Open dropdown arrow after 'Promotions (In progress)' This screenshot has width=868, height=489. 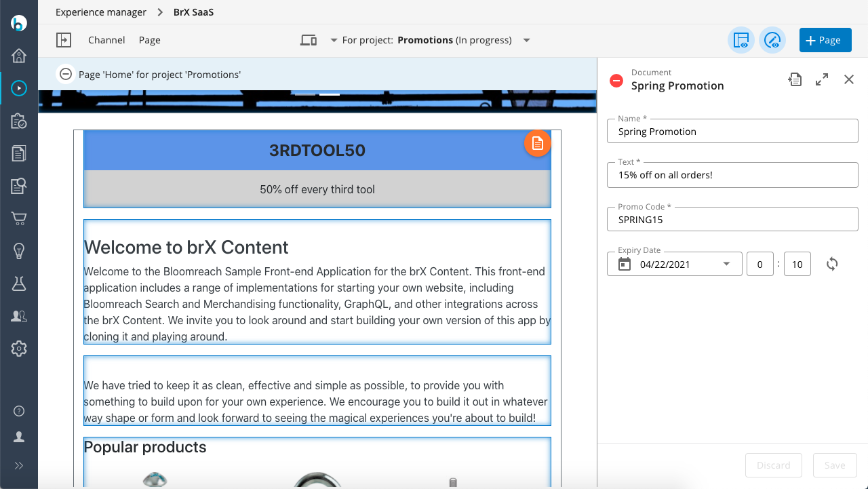point(526,40)
